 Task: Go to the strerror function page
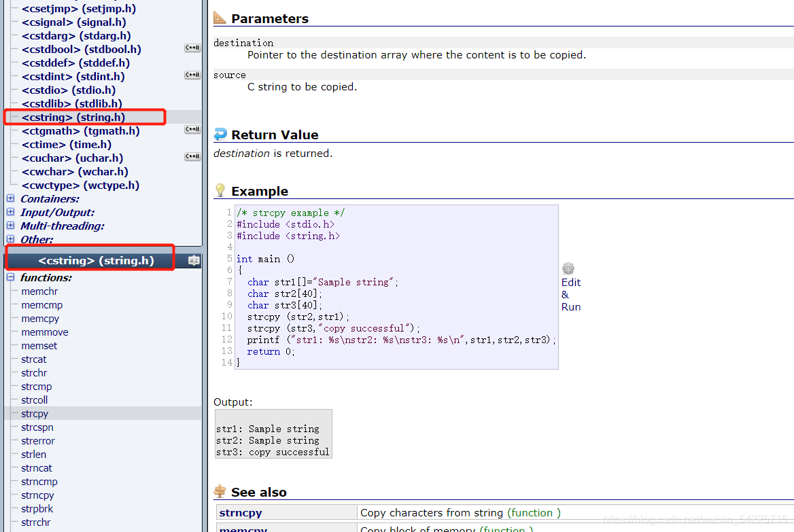[38, 442]
